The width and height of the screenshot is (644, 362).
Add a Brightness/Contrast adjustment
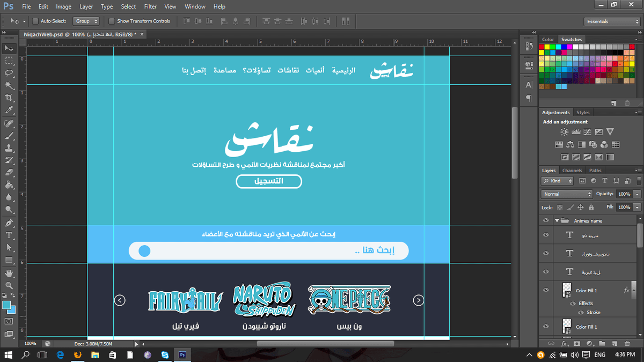565,131
